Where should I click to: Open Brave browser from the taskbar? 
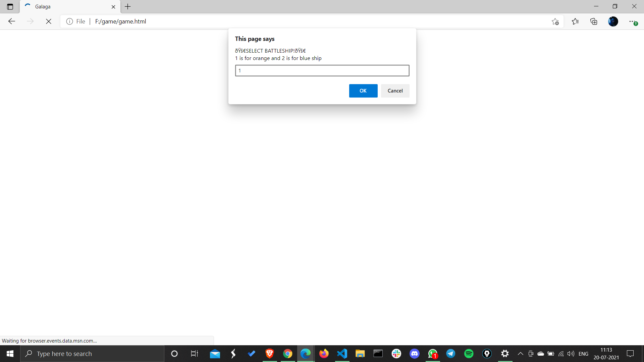[270, 354]
